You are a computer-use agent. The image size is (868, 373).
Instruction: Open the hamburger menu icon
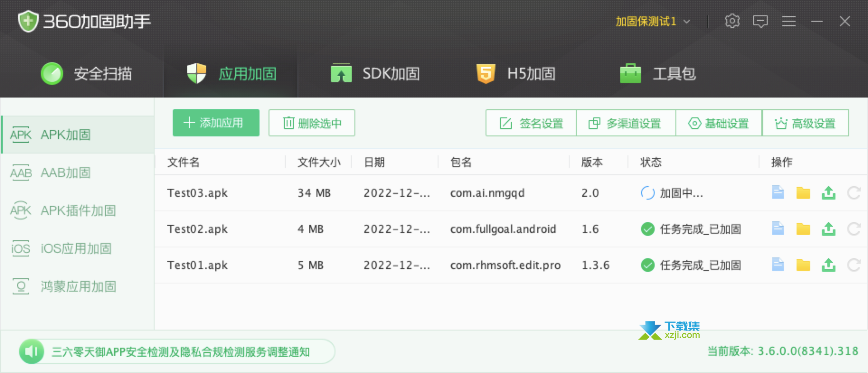coord(789,21)
